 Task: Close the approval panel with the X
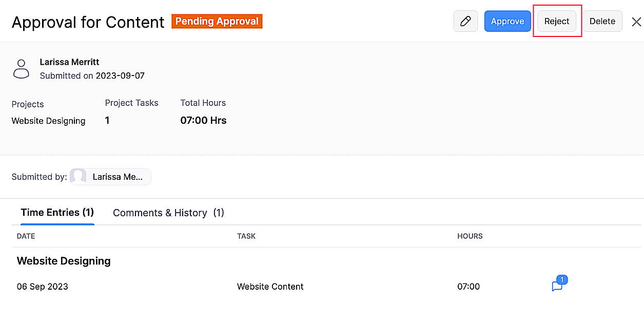tap(636, 22)
